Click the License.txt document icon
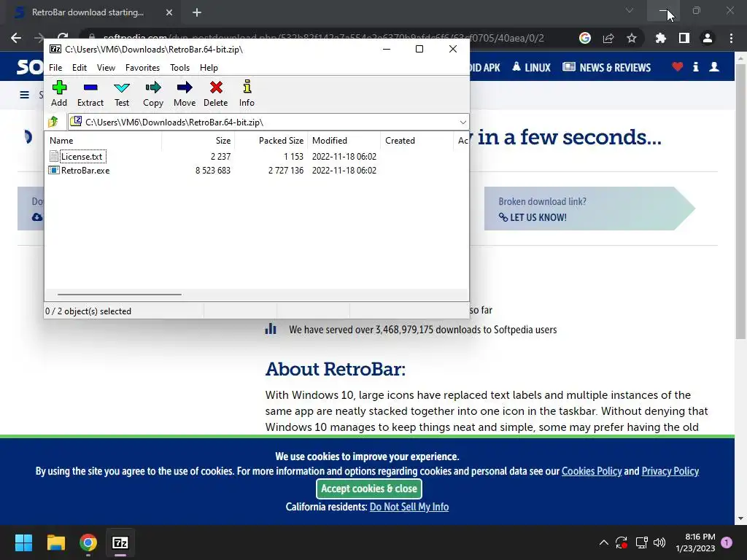 (x=54, y=156)
